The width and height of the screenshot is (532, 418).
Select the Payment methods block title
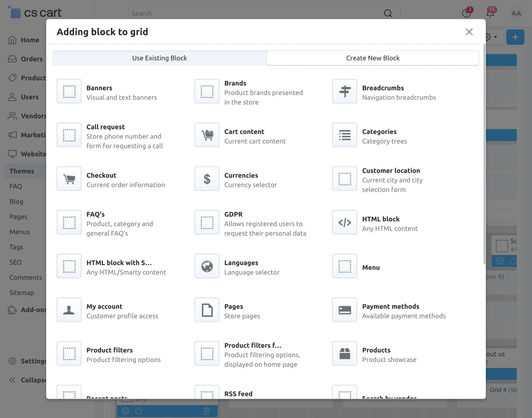coord(390,306)
